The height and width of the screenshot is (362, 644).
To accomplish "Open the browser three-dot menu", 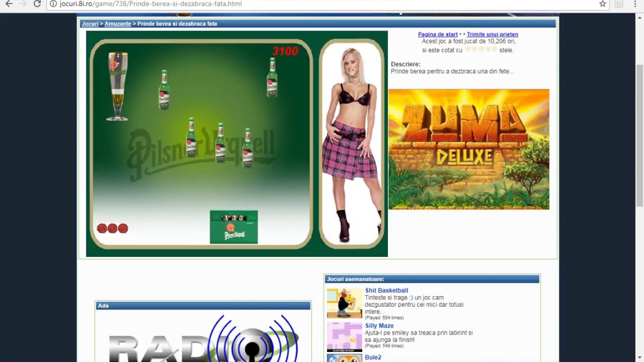I will point(635,4).
